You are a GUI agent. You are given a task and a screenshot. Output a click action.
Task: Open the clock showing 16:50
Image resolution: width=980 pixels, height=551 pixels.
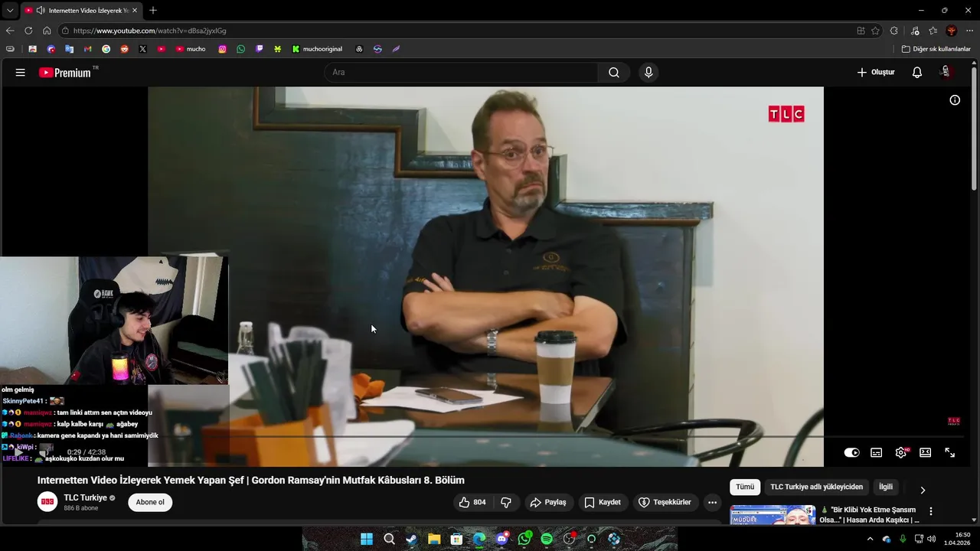pos(957,539)
